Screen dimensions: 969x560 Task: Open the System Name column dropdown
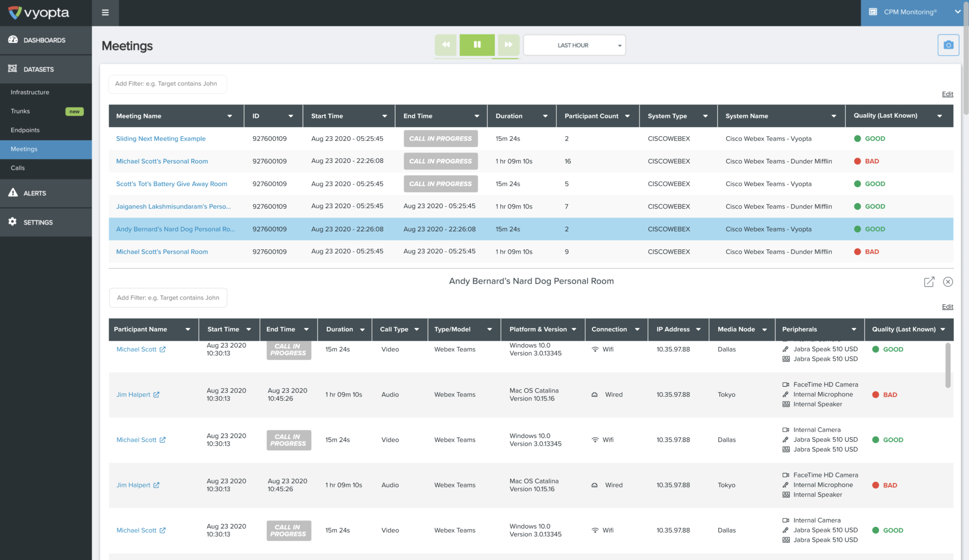click(834, 116)
